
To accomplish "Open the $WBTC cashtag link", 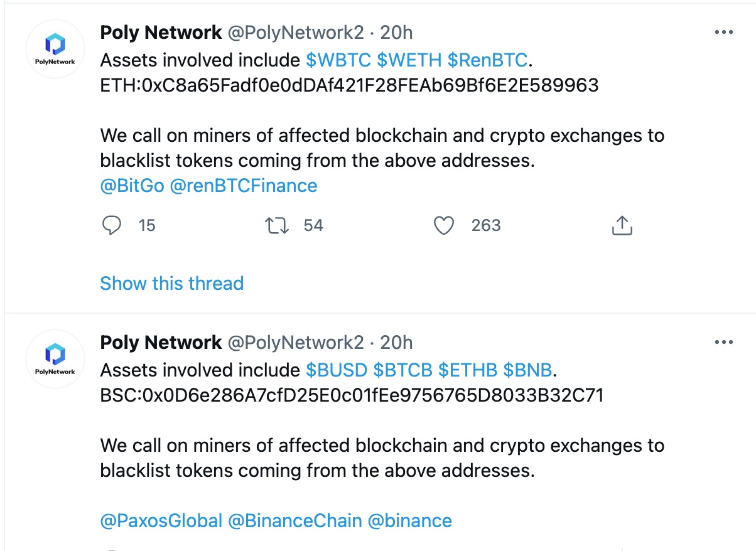I will pyautogui.click(x=338, y=60).
